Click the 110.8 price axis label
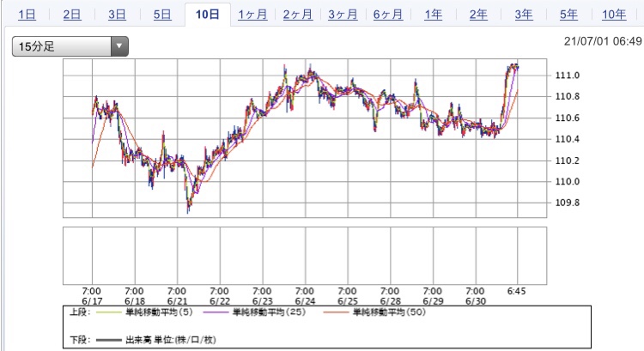This screenshot has height=351, width=644. (568, 96)
